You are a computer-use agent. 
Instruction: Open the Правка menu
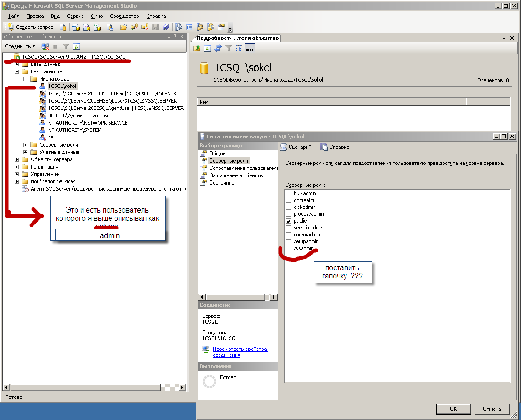tap(35, 16)
